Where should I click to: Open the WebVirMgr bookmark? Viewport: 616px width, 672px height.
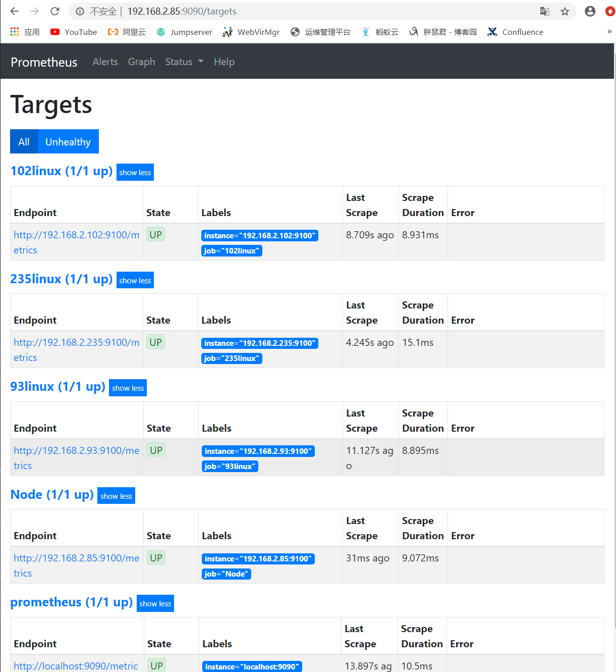pyautogui.click(x=251, y=32)
